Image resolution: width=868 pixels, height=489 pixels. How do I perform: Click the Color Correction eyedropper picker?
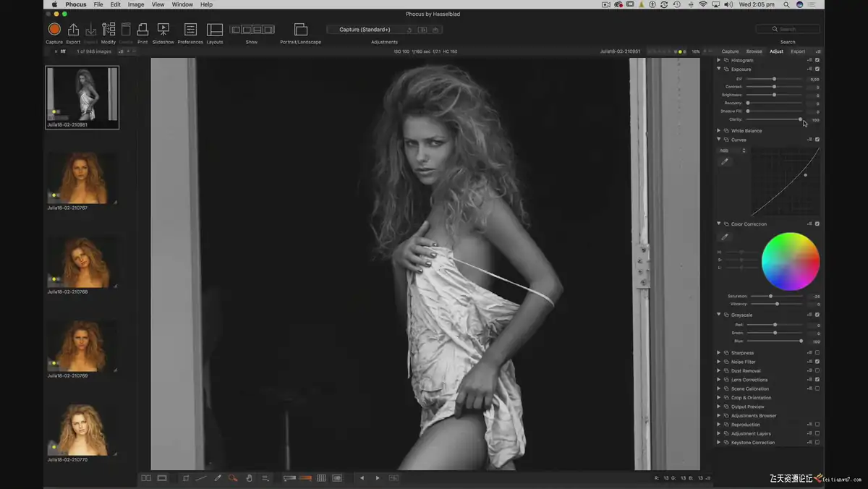tap(724, 237)
